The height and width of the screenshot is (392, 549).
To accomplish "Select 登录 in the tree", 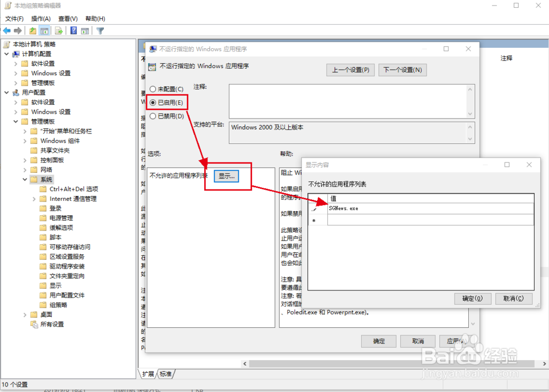I will click(55, 208).
